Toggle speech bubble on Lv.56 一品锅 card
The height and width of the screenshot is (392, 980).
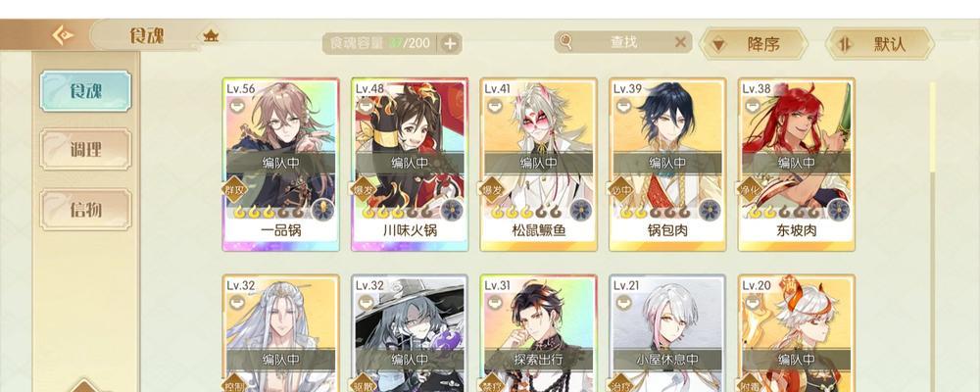click(236, 106)
